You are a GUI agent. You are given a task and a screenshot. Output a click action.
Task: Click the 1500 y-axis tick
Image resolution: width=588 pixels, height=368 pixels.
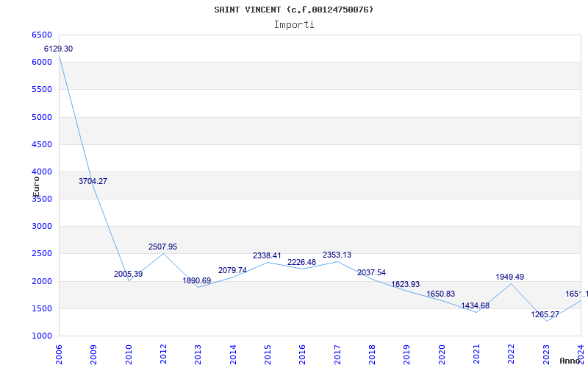click(x=42, y=308)
